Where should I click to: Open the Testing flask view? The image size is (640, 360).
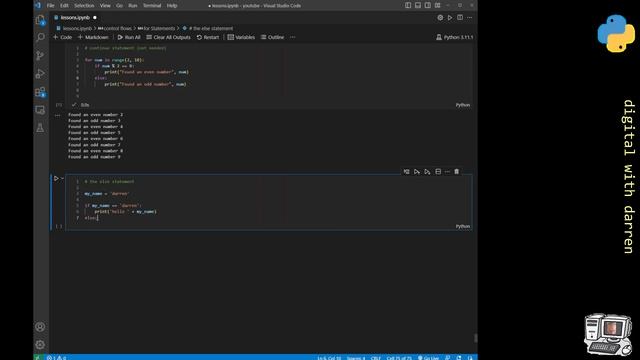(x=40, y=128)
